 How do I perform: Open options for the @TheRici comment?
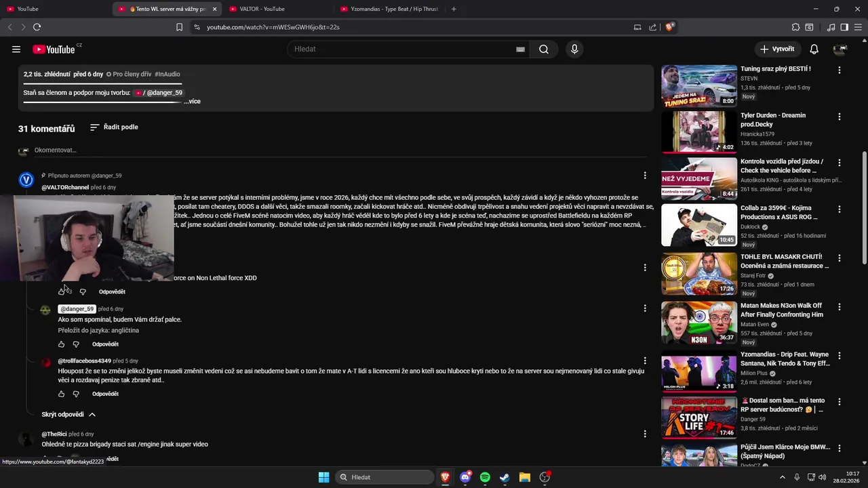[x=645, y=434]
